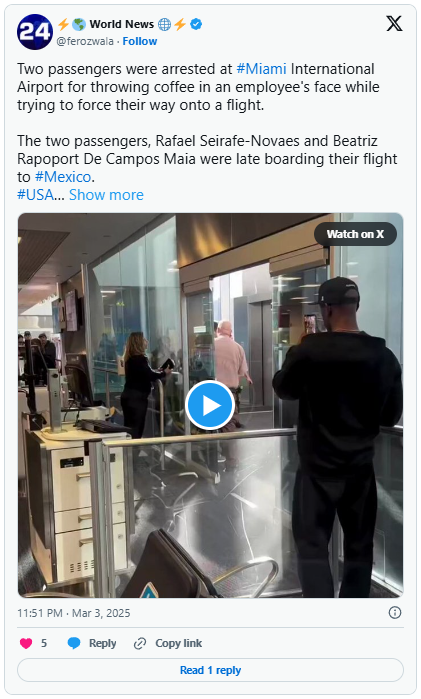Click the 11:51 PM Mar 3, 2025 timestamp
The width and height of the screenshot is (421, 699).
74,613
